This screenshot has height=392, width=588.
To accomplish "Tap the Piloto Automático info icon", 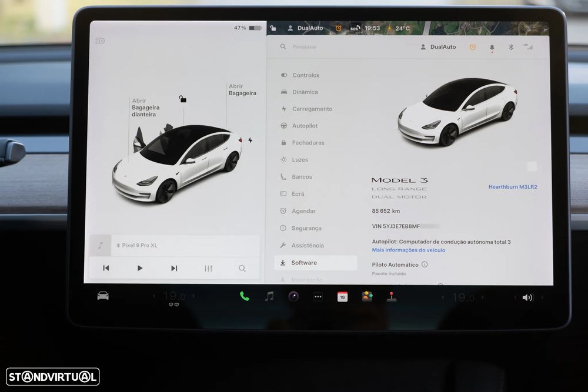I will 425,264.
